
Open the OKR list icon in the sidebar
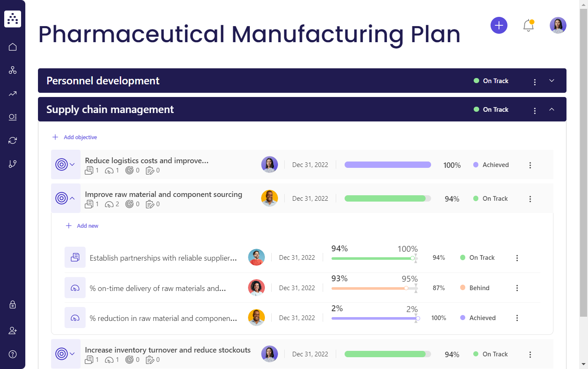[13, 117]
